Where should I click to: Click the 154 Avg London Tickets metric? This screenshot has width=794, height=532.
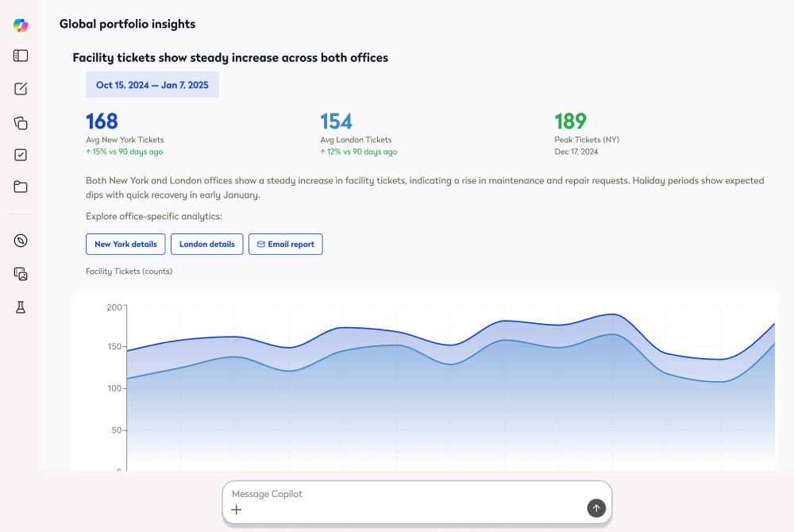point(336,121)
